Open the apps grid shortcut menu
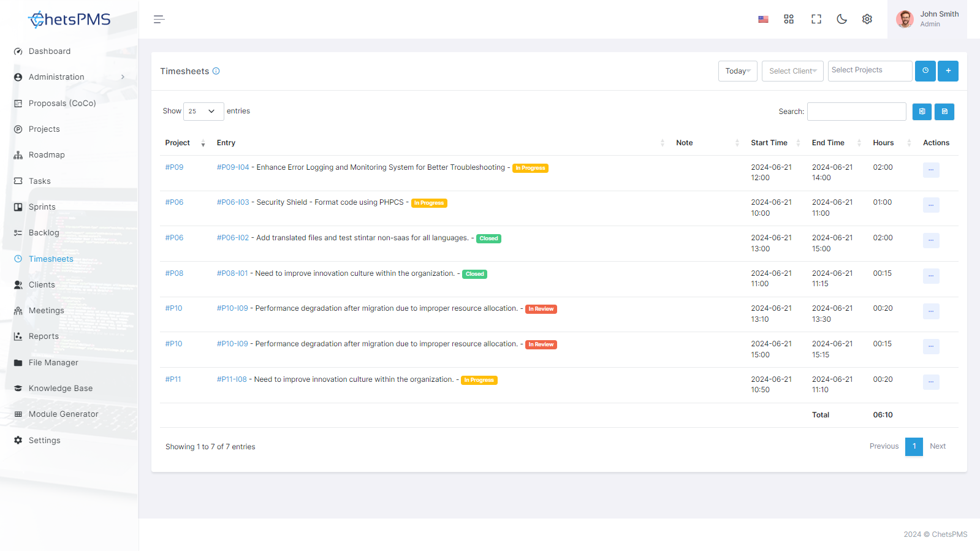 pyautogui.click(x=789, y=20)
